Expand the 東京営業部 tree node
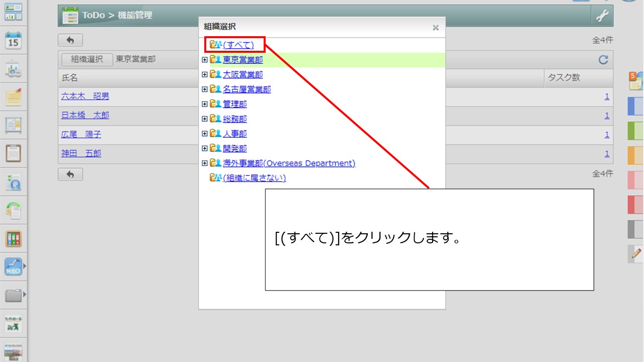The height and width of the screenshot is (362, 644). [x=204, y=60]
